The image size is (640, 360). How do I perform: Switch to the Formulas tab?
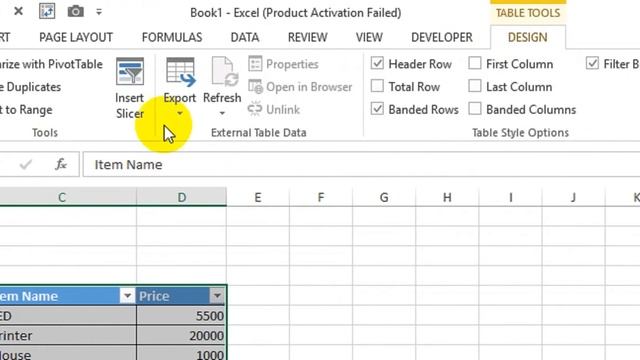(x=172, y=38)
